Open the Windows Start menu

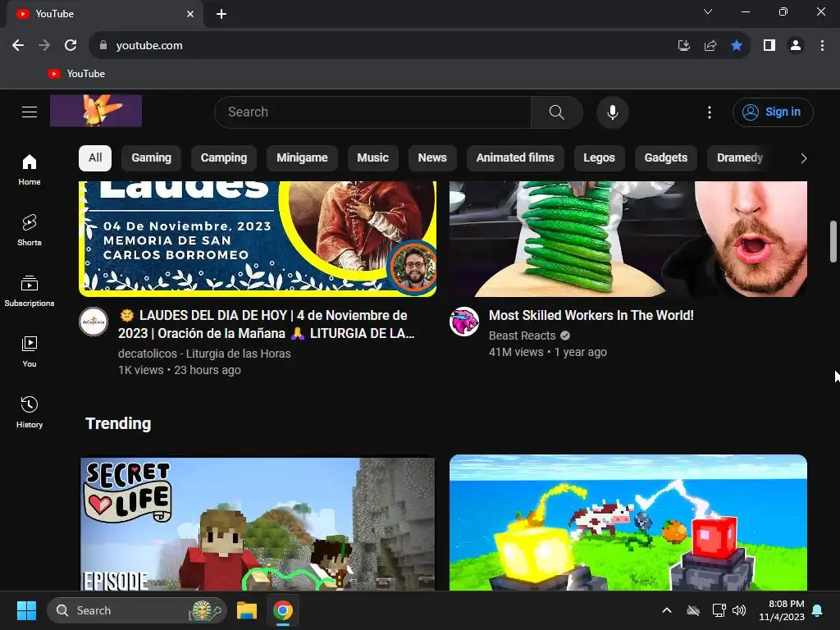(26, 610)
